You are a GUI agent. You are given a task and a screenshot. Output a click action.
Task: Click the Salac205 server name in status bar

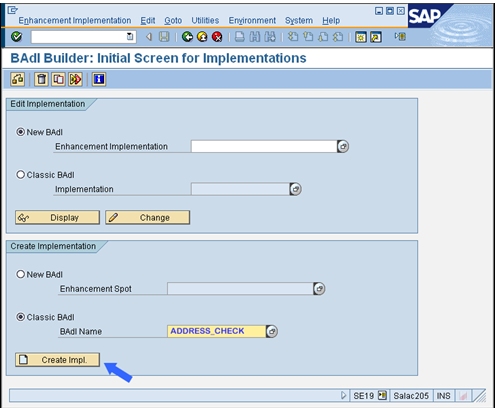(411, 396)
